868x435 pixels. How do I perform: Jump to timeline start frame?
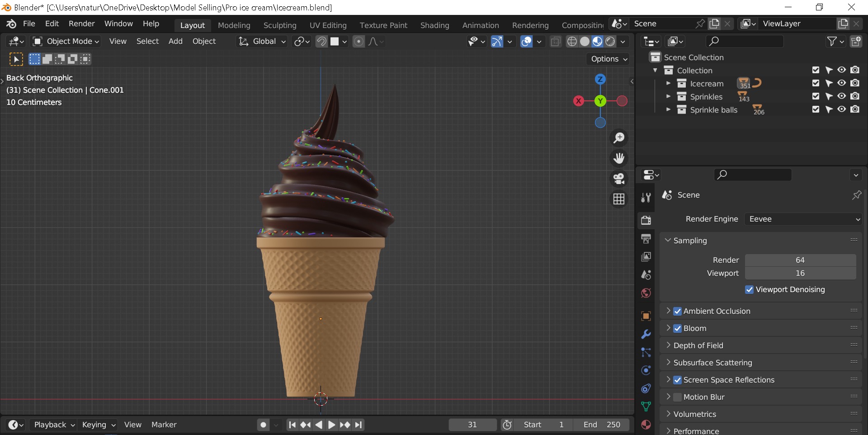pos(292,425)
